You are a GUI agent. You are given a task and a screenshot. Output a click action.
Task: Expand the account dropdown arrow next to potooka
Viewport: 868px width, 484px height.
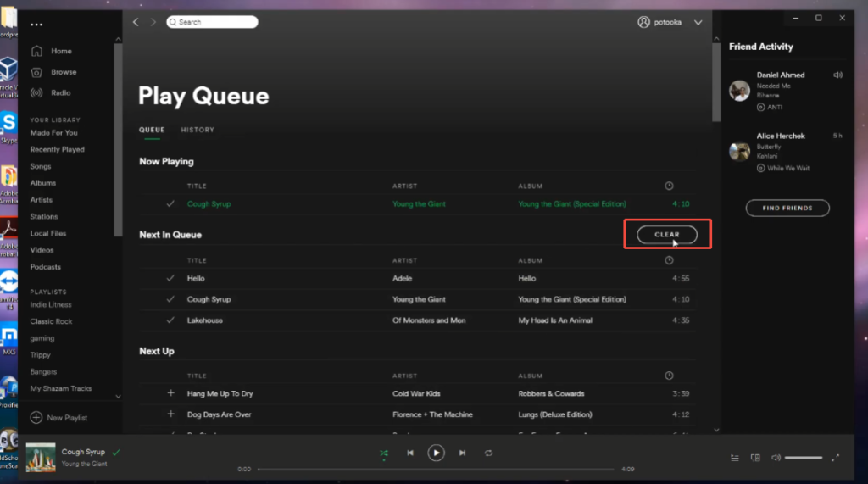click(x=698, y=23)
